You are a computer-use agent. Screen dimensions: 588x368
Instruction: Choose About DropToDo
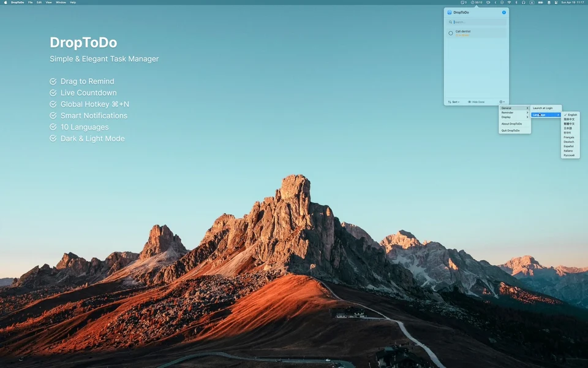pos(514,124)
